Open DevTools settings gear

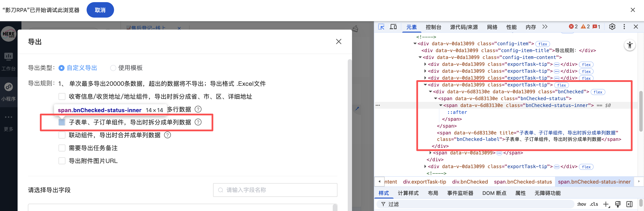click(612, 27)
